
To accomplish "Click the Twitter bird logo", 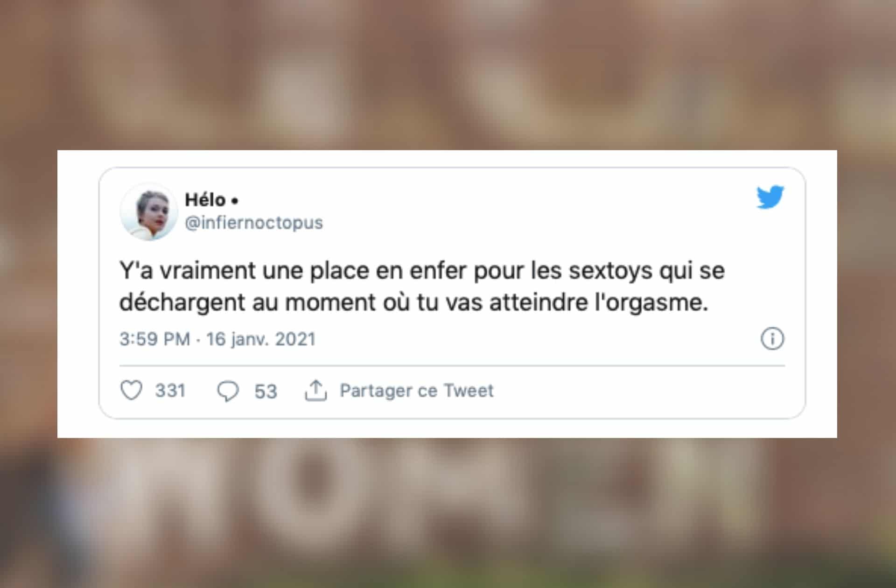I will [770, 197].
